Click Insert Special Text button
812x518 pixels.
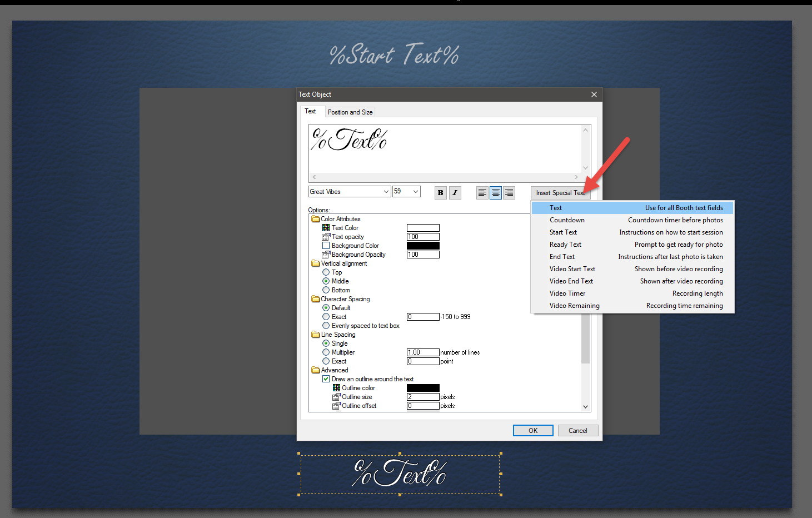coord(560,192)
